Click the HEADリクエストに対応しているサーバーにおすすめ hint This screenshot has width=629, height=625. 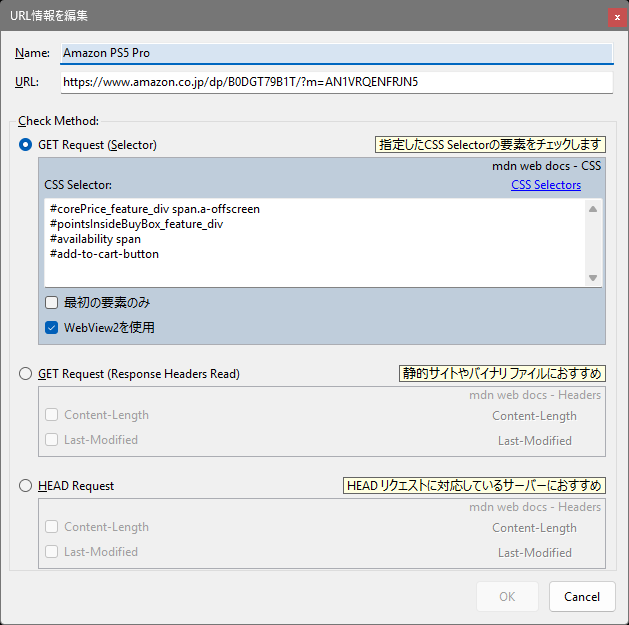click(x=474, y=485)
